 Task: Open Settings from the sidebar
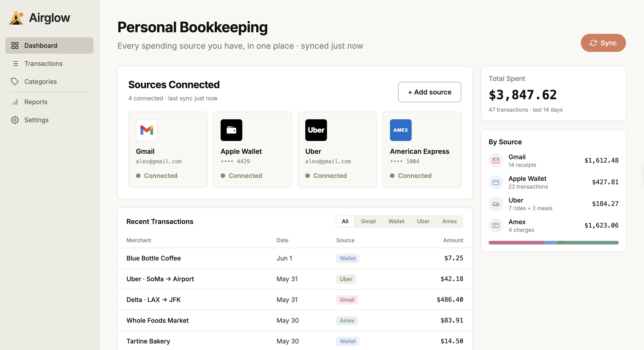pos(49,120)
